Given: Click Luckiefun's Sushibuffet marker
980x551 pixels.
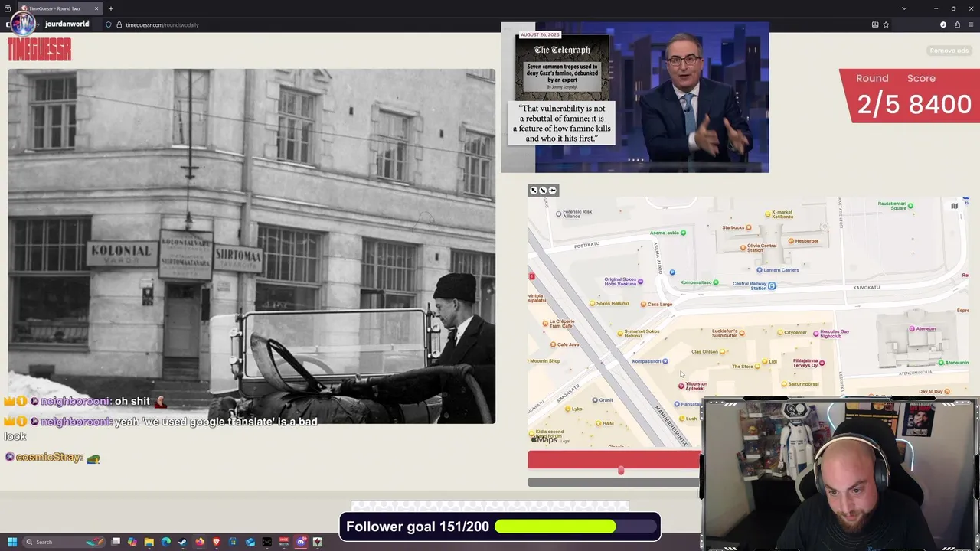Looking at the screenshot, I should 741,334.
